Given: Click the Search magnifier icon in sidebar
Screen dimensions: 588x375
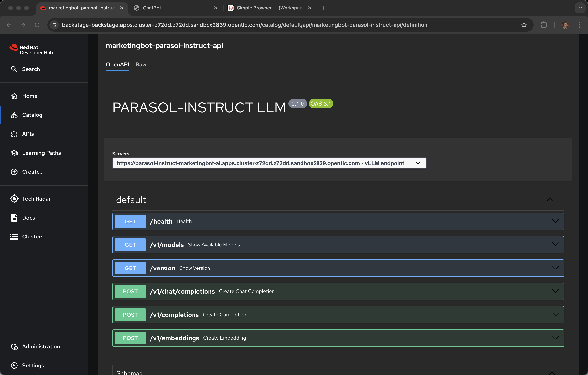Looking at the screenshot, I should 14,69.
